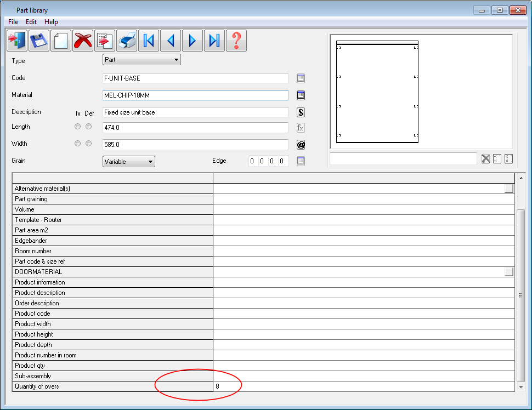Screen dimensions: 532x410
Task: Click the Material field MEL-CHIP-18MM
Action: [x=195, y=95]
